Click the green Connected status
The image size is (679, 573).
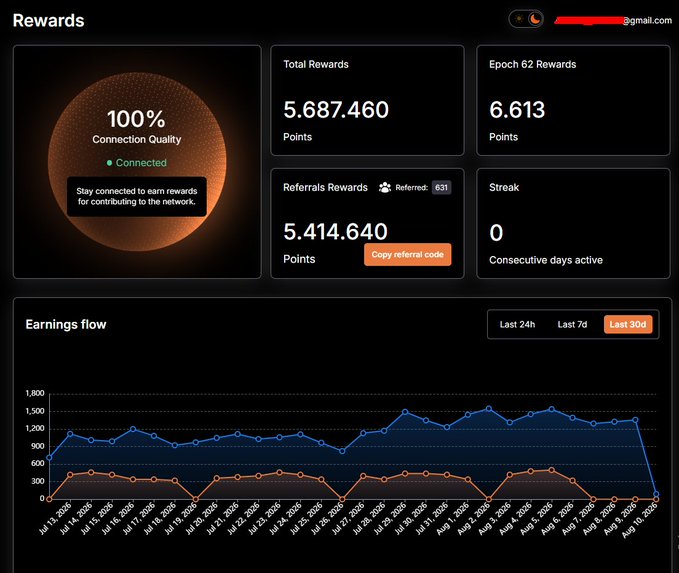[136, 163]
